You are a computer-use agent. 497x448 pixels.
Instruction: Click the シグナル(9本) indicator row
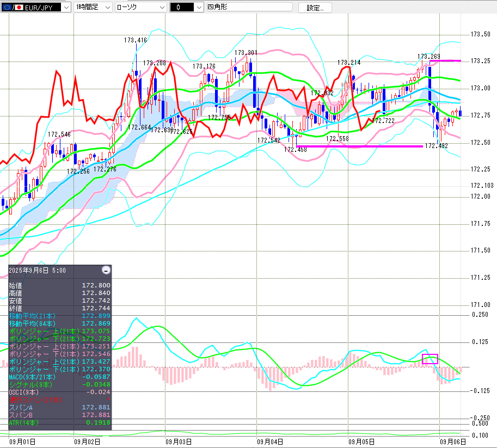tap(59, 384)
